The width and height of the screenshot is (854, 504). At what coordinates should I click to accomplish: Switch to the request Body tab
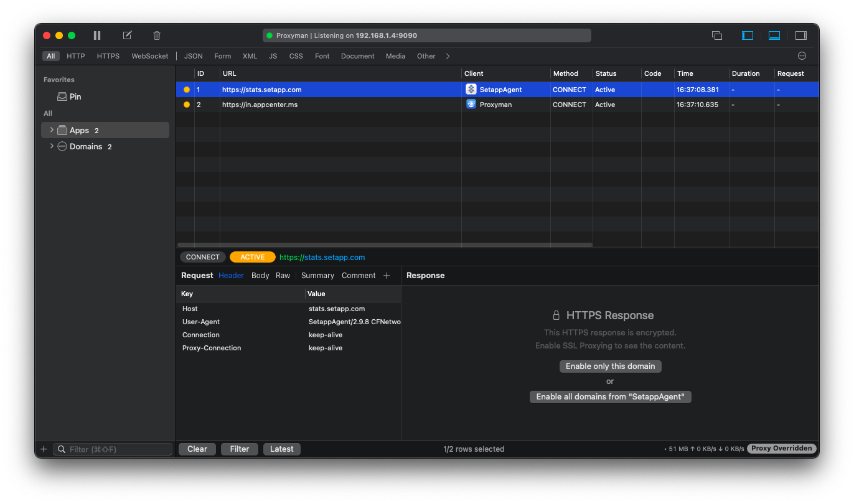[x=260, y=275]
